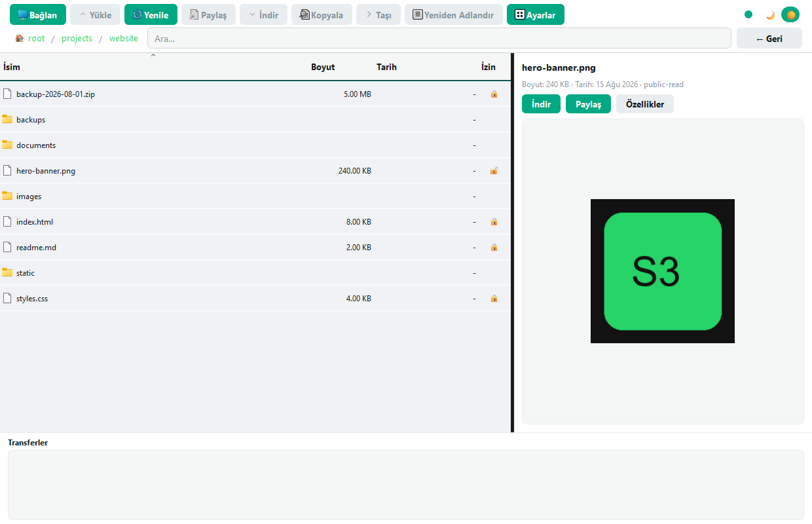Navigate to projects in the breadcrumb
The width and height of the screenshot is (812, 524).
(77, 38)
